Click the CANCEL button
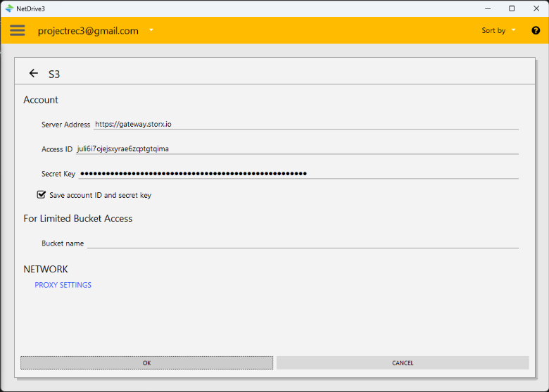This screenshot has width=549, height=392. click(x=403, y=363)
